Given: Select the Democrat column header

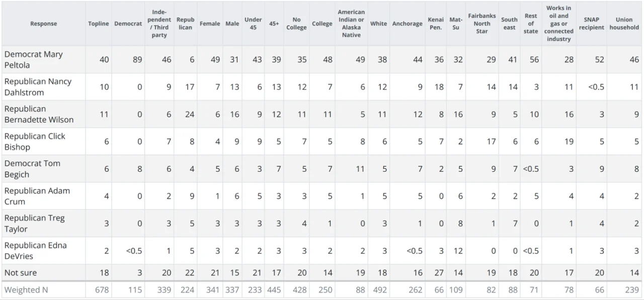Looking at the screenshot, I should [x=128, y=24].
